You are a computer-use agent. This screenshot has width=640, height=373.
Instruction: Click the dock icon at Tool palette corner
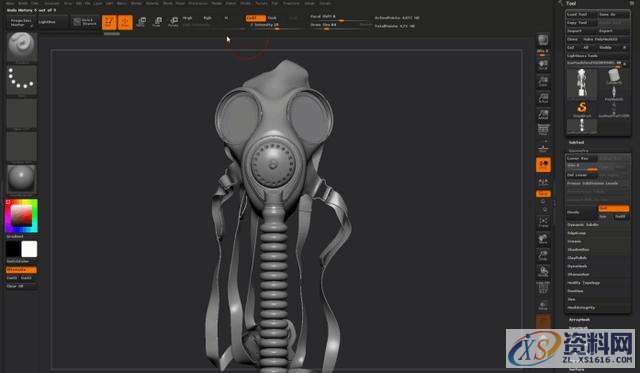coord(631,3)
